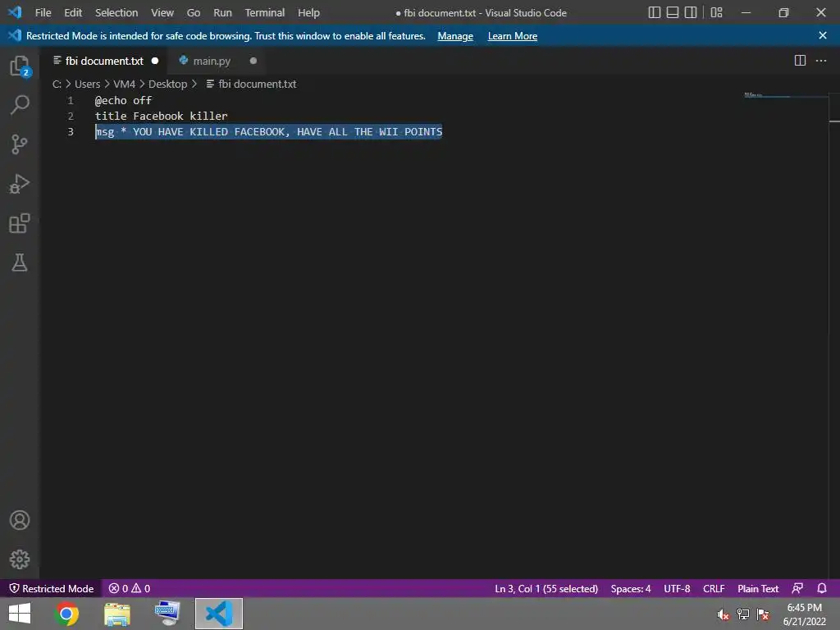This screenshot has width=840, height=630.
Task: Close the unsaved main.py tab dot
Action: pos(253,61)
